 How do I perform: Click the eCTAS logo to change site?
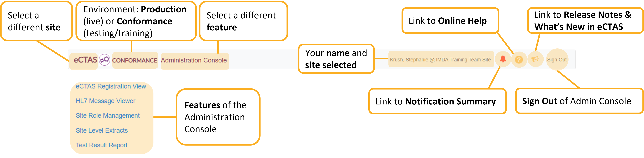[x=85, y=60]
